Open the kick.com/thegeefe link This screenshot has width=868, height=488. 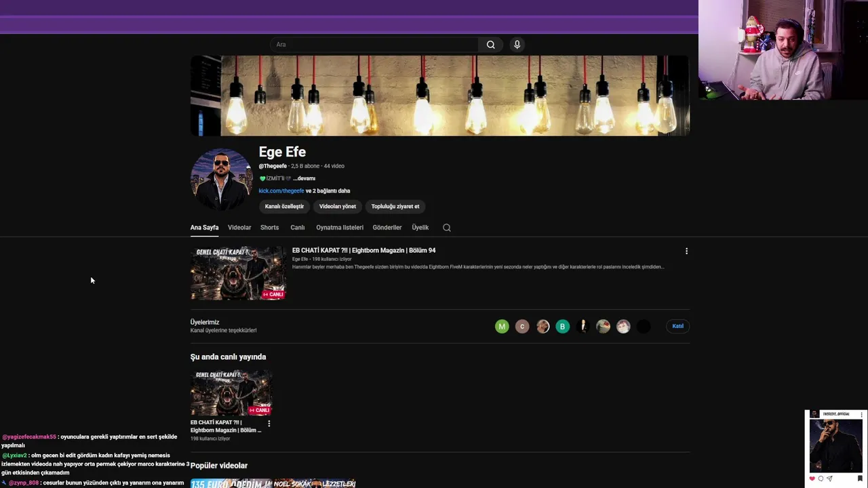tap(281, 191)
